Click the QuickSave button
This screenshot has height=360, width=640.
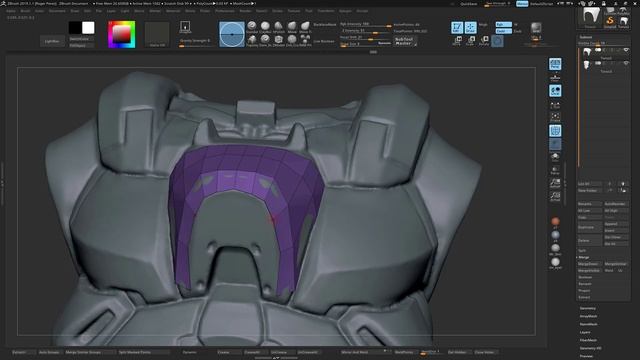pos(469,4)
